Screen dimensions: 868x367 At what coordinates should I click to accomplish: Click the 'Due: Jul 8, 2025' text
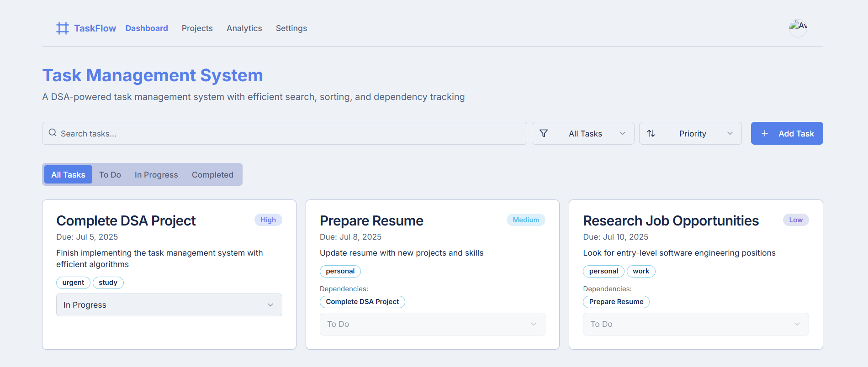351,237
